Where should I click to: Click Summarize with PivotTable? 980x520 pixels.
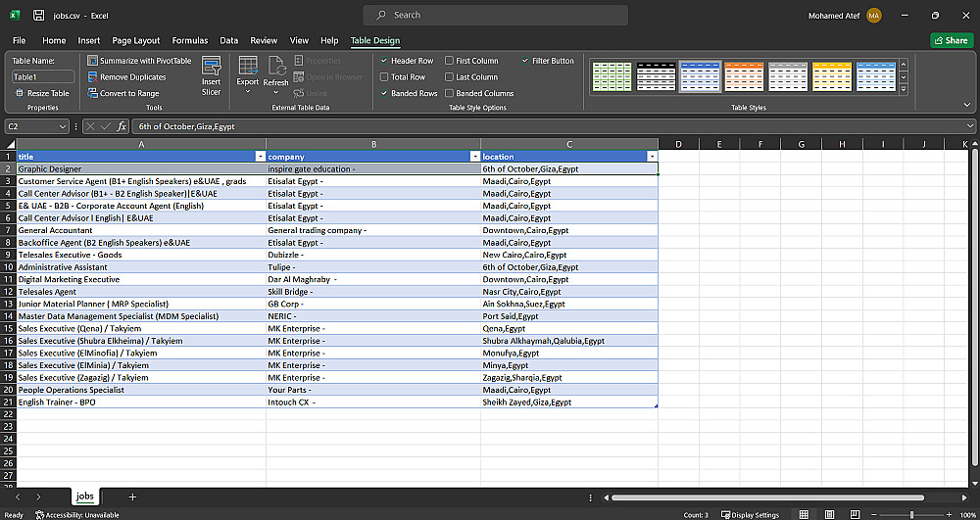(139, 61)
